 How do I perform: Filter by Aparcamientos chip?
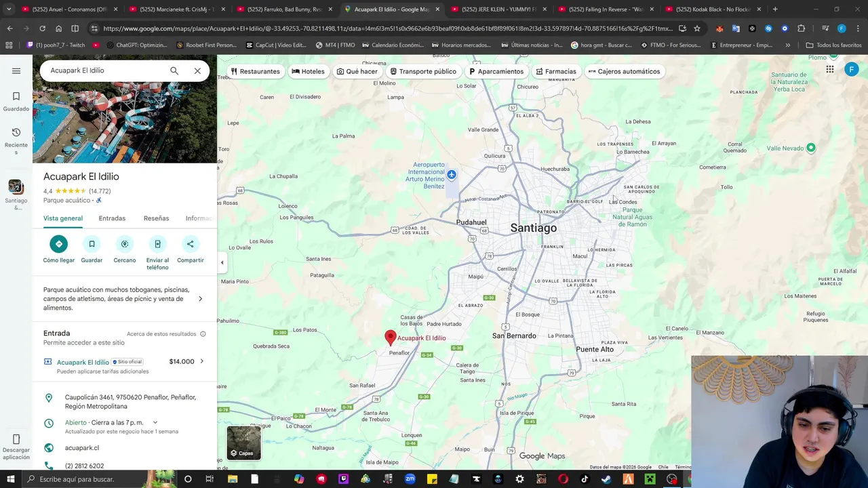click(496, 71)
